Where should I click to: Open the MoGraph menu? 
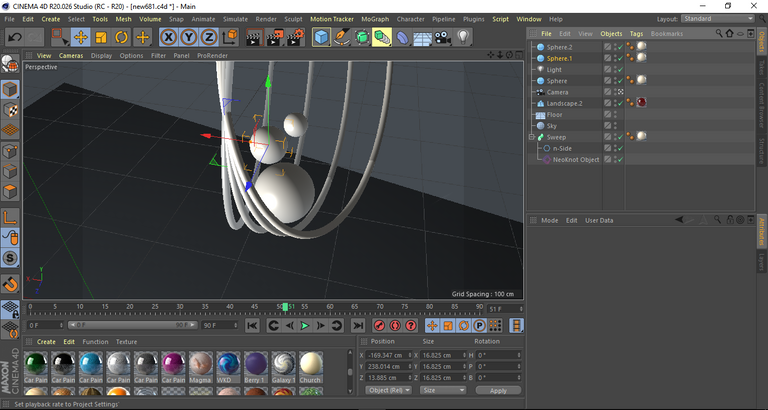point(375,19)
